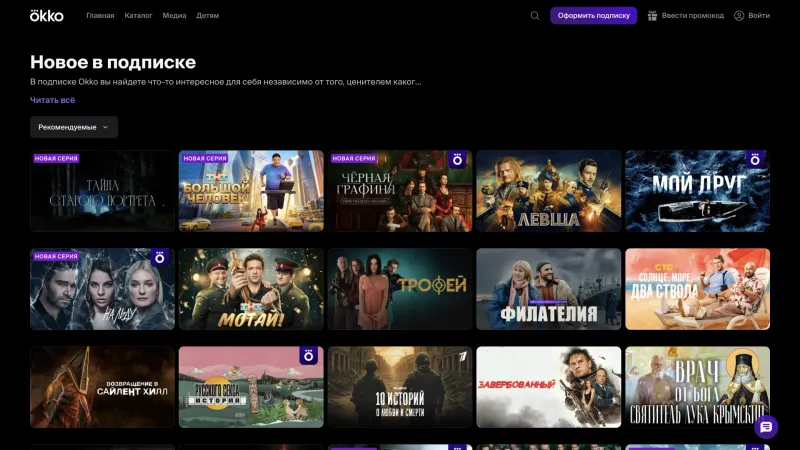Screen dimensions: 800x450
Task: Click Новая серия badge on Чёрная графиня
Action: [354, 159]
